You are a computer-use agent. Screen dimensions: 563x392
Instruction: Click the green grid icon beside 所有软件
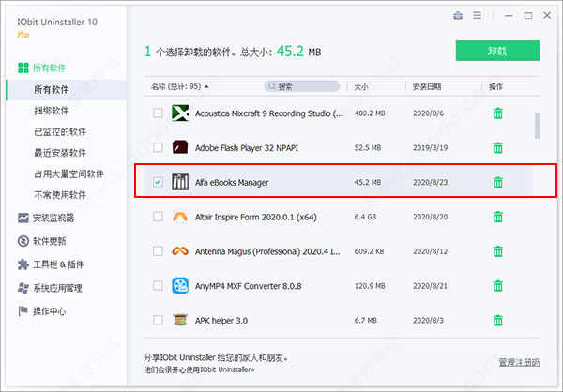point(23,68)
